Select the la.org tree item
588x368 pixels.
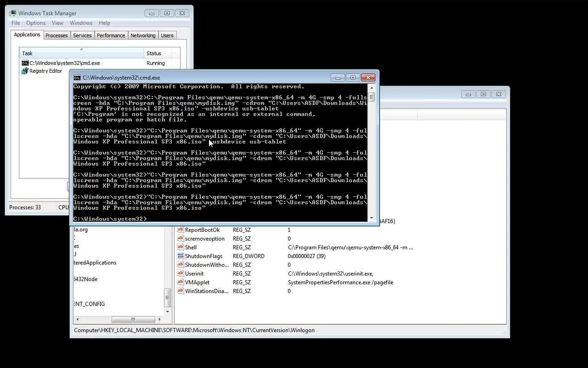coord(81,230)
